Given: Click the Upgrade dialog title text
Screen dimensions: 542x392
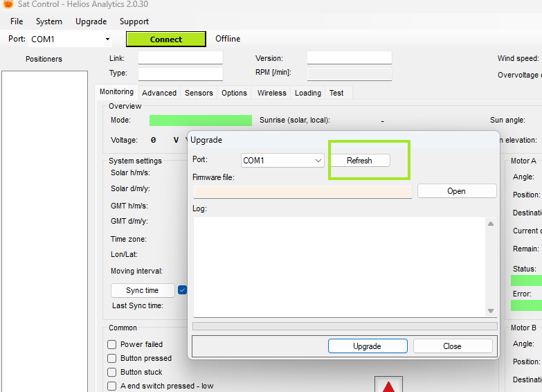Looking at the screenshot, I should click(206, 140).
